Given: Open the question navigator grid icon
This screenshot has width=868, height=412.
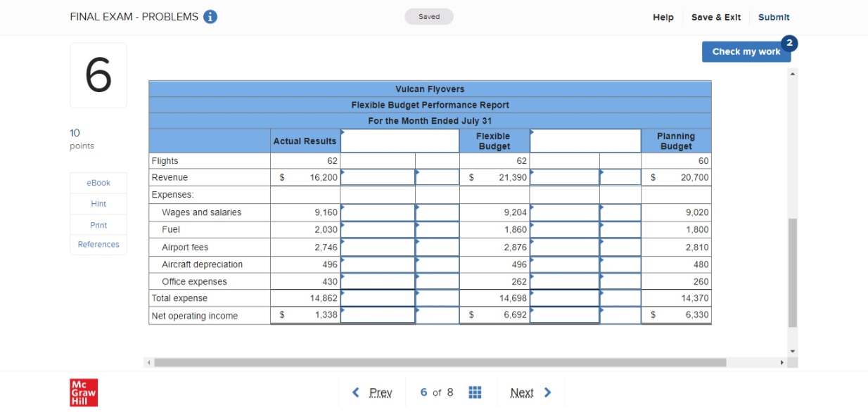Looking at the screenshot, I should point(474,392).
